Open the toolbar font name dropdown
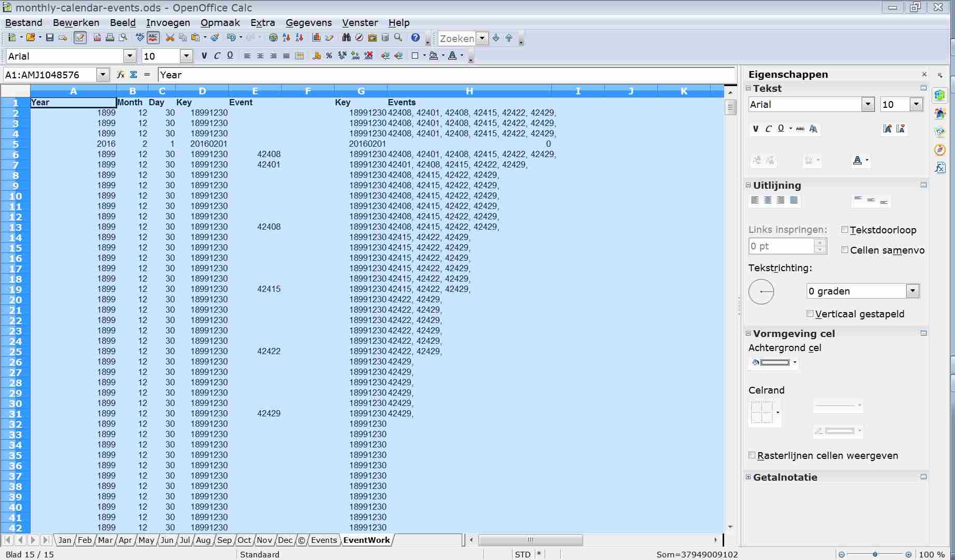This screenshot has width=955, height=560. point(130,56)
